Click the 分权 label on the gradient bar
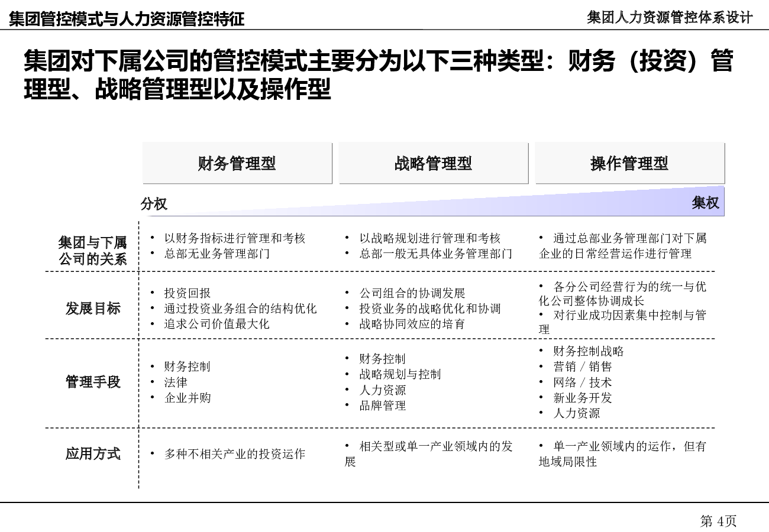The height and width of the screenshot is (532, 769). pyautogui.click(x=154, y=204)
